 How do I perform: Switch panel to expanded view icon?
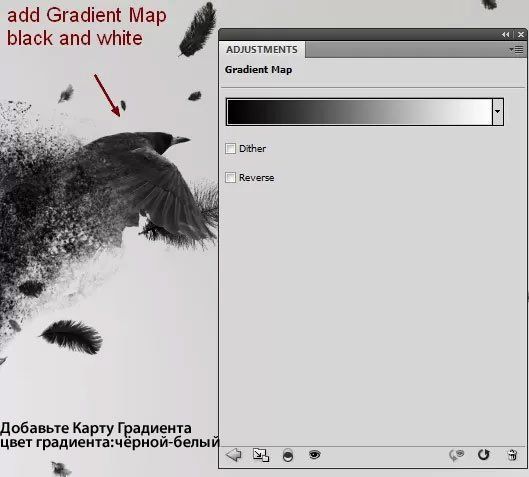[261, 455]
